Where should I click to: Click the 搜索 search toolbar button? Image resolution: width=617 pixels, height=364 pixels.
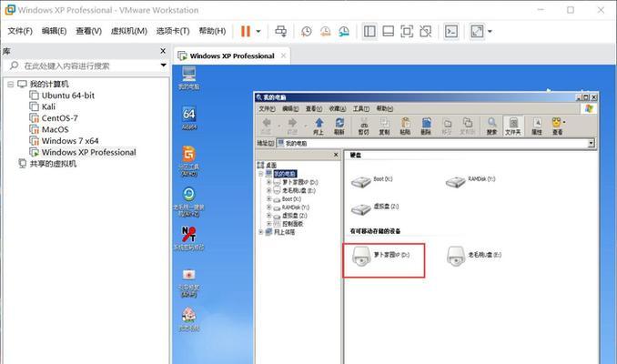[491, 126]
